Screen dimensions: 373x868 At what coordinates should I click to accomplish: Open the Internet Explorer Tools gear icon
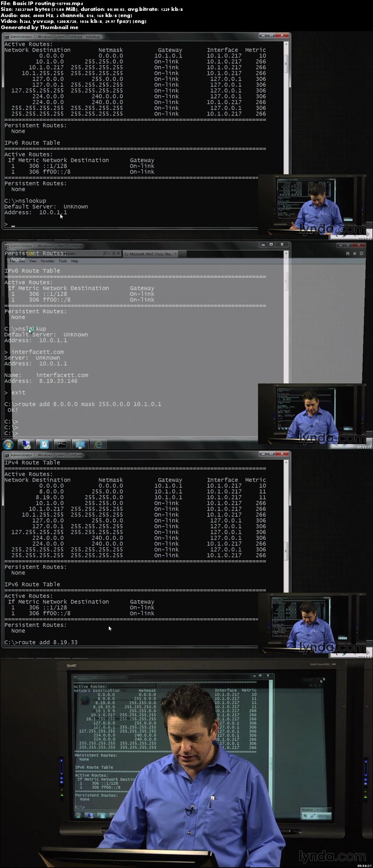coord(361,254)
